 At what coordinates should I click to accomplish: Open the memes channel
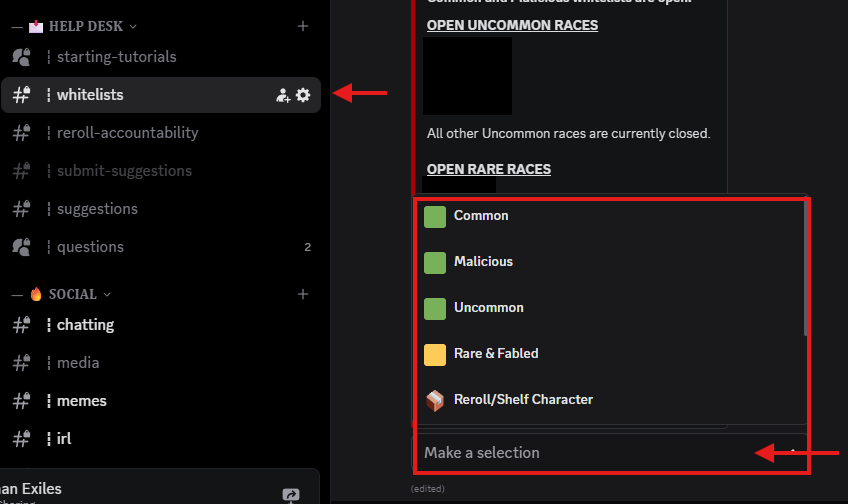tap(161, 401)
